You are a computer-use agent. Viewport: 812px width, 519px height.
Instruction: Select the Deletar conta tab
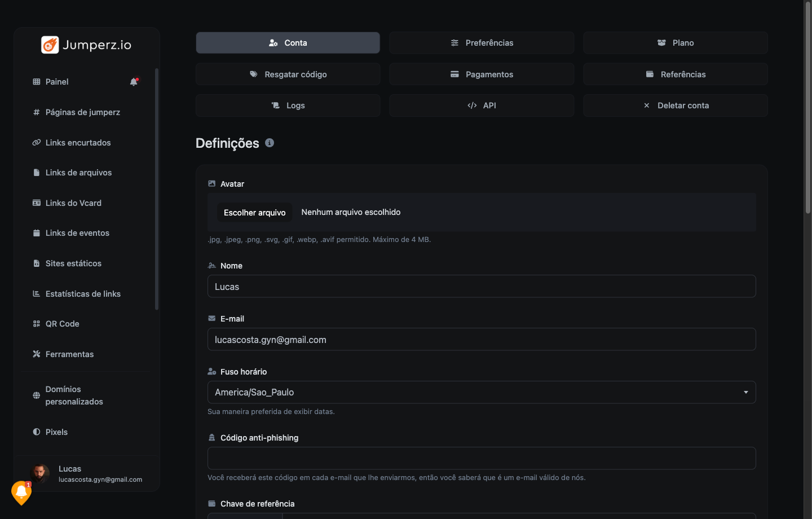click(676, 105)
